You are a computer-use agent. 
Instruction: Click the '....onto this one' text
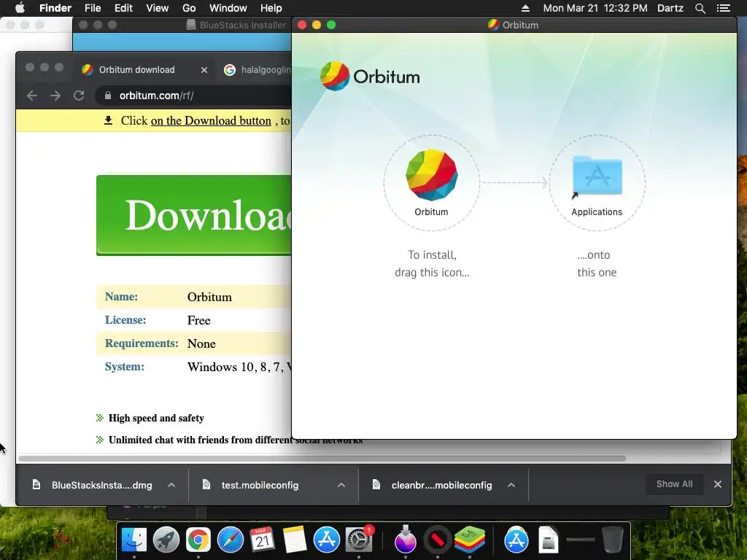coord(597,263)
